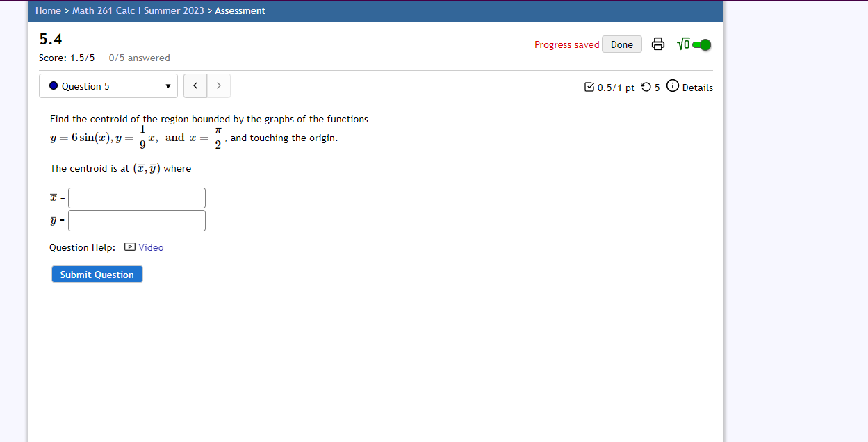The width and height of the screenshot is (868, 442).
Task: Click the 0.5/1 pt score text
Action: 616,88
